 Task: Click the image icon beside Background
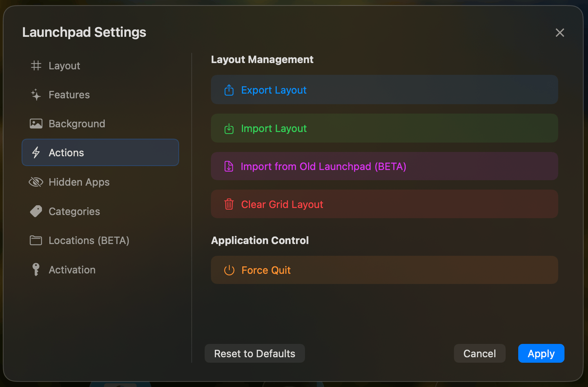(x=36, y=123)
